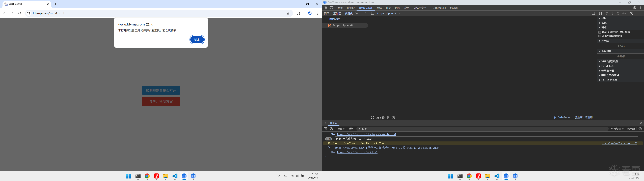This screenshot has height=181, width=644.
Task: Click the Wi-Fi icon in system tray
Action: pos(292,176)
